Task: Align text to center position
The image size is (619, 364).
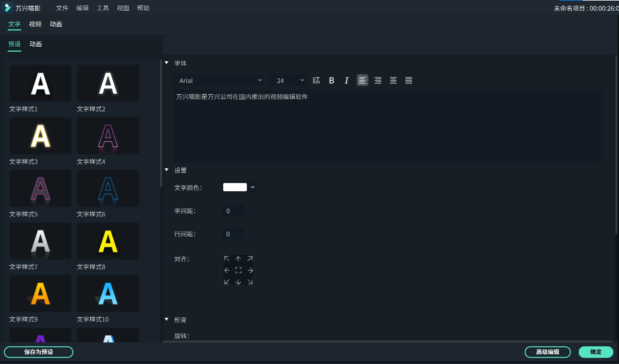Action: coord(238,270)
